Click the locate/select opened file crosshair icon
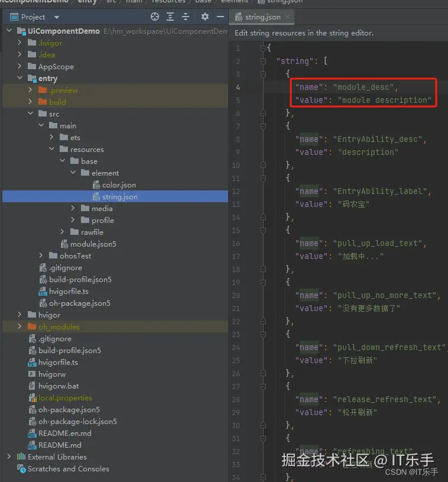The width and height of the screenshot is (448, 482). click(x=155, y=17)
